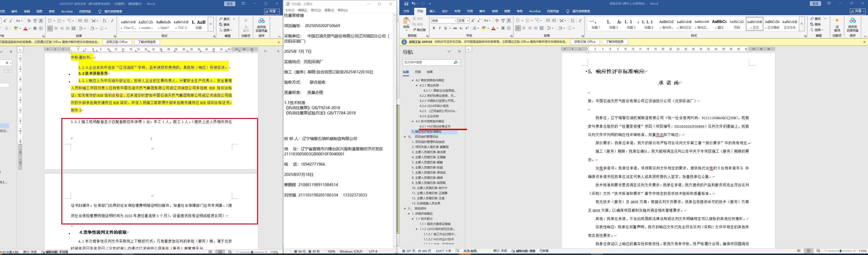Click the align-right icon in the left Word window
The image size is (868, 255).
(x=62, y=28)
